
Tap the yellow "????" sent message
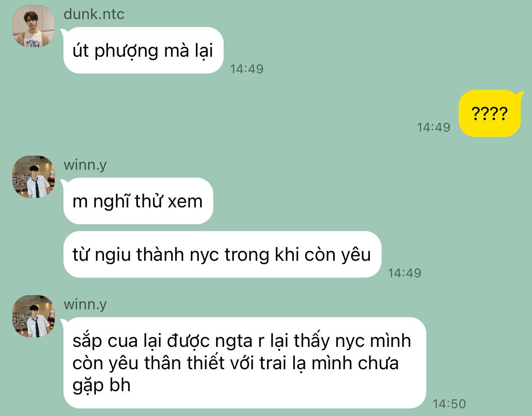[x=489, y=113]
